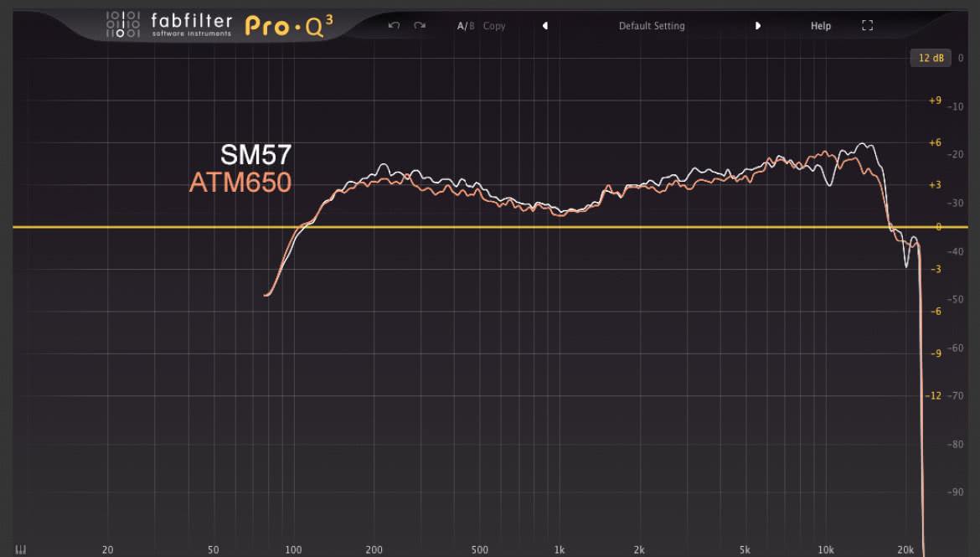Toggle the A/B comparison state
The image size is (980, 557).
click(x=466, y=26)
